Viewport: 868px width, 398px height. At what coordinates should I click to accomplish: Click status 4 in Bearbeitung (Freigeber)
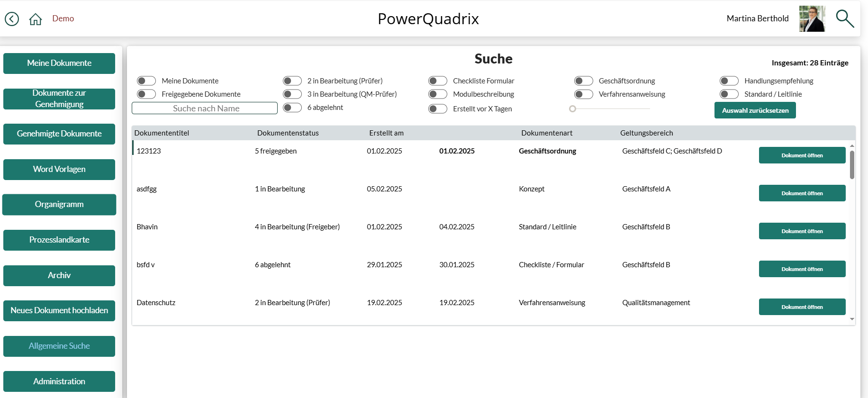pos(298,227)
